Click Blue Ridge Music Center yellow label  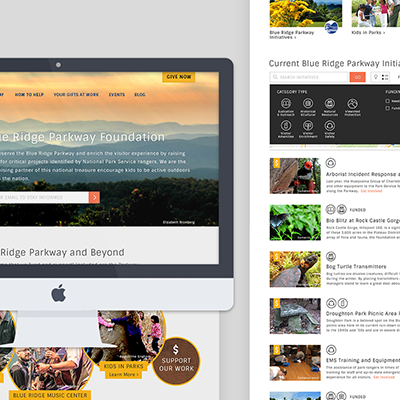pyautogui.click(x=50, y=395)
